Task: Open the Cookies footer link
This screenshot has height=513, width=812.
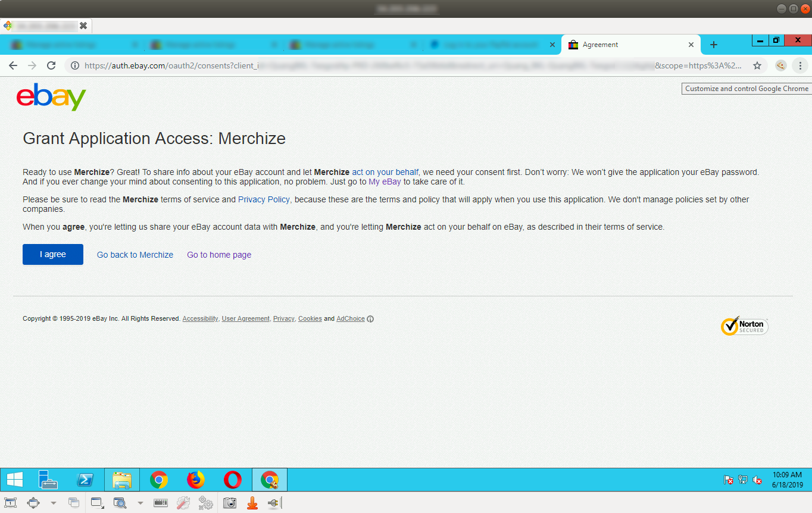Action: [x=310, y=319]
